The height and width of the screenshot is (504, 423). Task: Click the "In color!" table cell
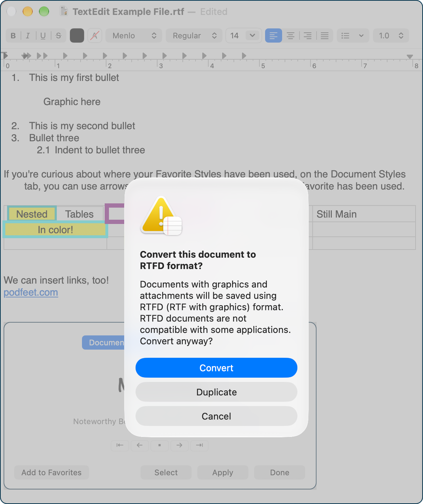click(55, 230)
